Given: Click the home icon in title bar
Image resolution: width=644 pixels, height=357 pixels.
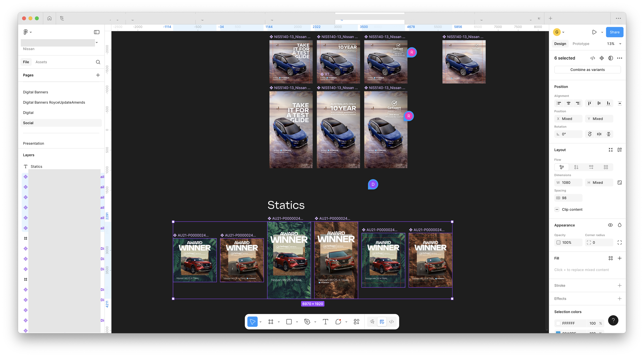Looking at the screenshot, I should pyautogui.click(x=49, y=18).
